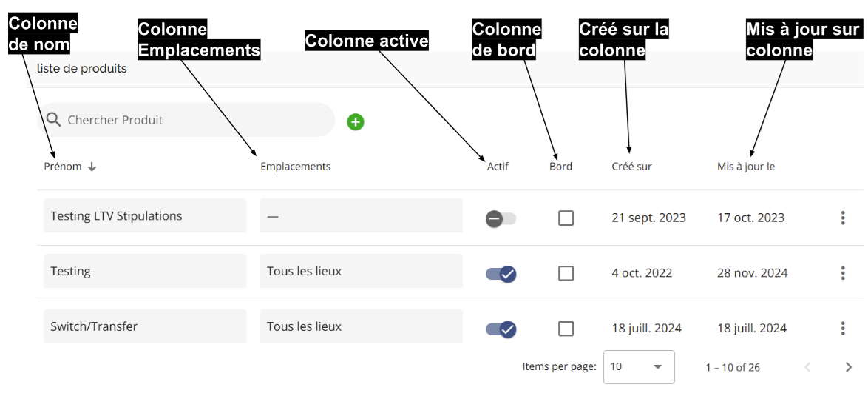868x396 pixels.
Task: Open three-dot menu for Testing row
Action: pos(843,273)
